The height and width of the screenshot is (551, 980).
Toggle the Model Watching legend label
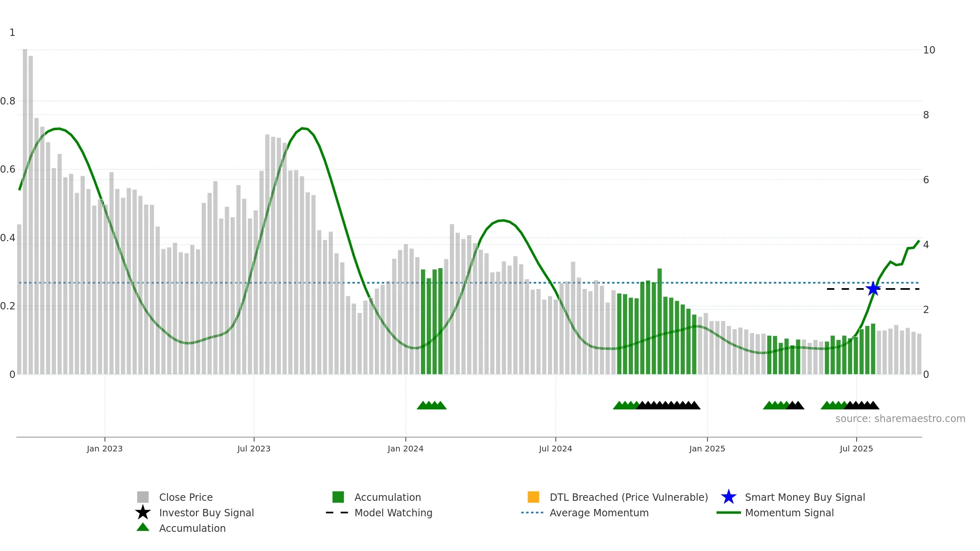(x=393, y=513)
